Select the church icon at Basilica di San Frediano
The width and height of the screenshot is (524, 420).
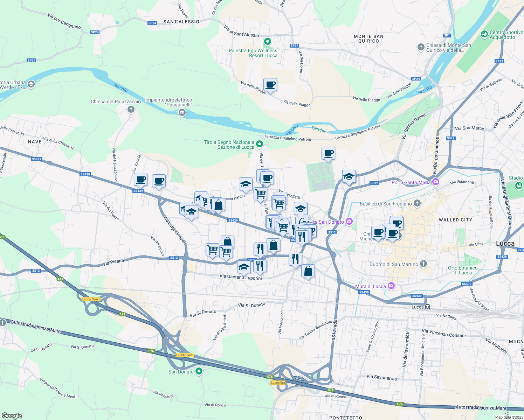pos(417,204)
